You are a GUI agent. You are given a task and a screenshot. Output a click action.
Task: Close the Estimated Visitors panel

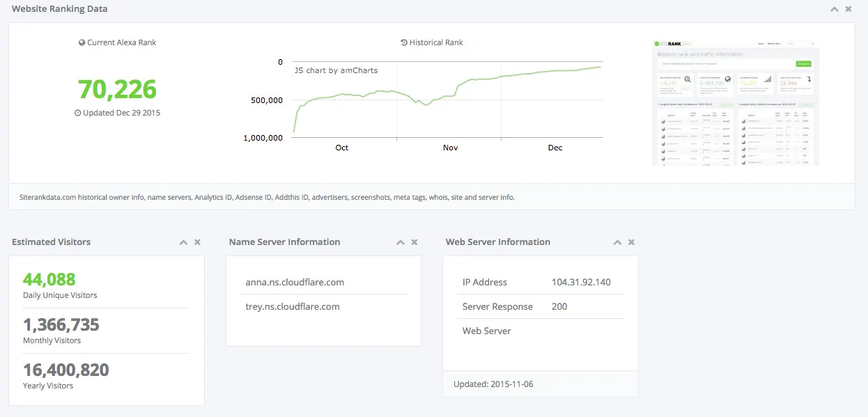coord(196,242)
